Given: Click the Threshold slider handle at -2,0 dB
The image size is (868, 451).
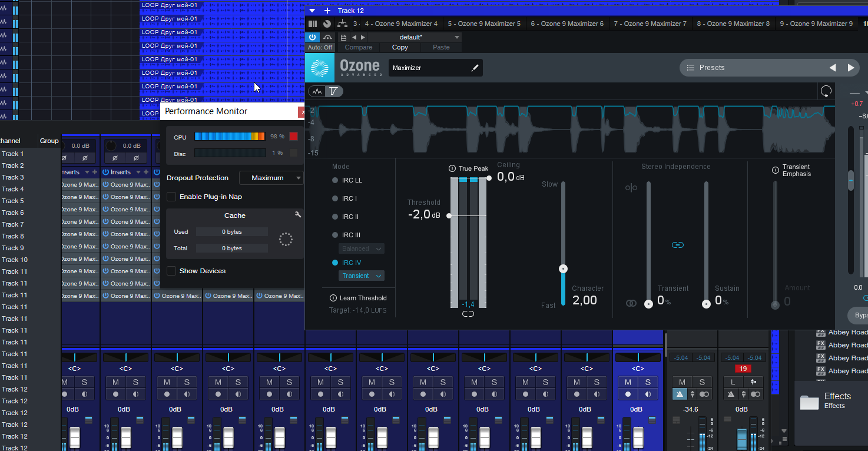Looking at the screenshot, I should click(x=449, y=215).
